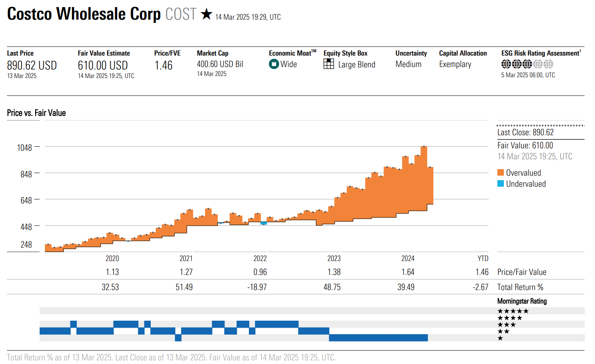Click the Price/FVE value 1.46 in header

163,65
